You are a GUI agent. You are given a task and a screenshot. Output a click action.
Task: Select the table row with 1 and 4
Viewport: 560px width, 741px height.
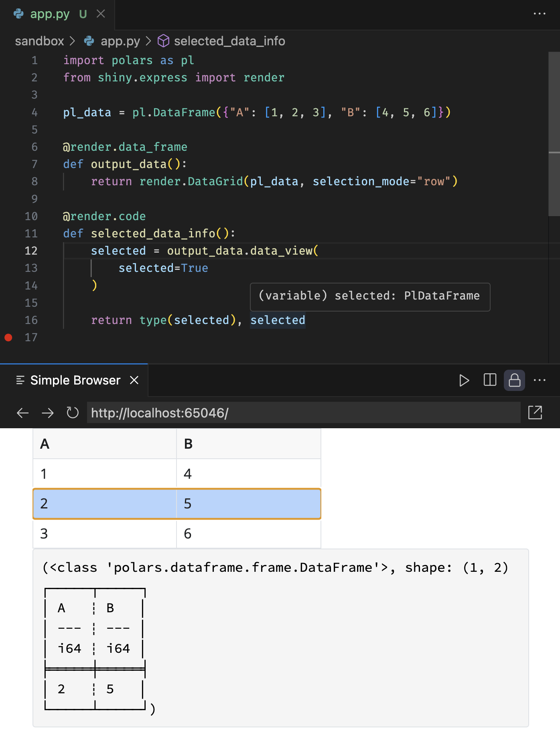pos(177,474)
